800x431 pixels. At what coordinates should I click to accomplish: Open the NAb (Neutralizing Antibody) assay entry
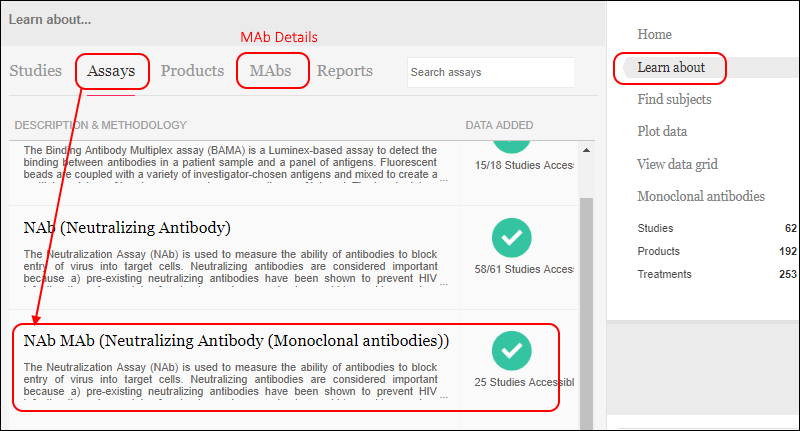pyautogui.click(x=127, y=227)
